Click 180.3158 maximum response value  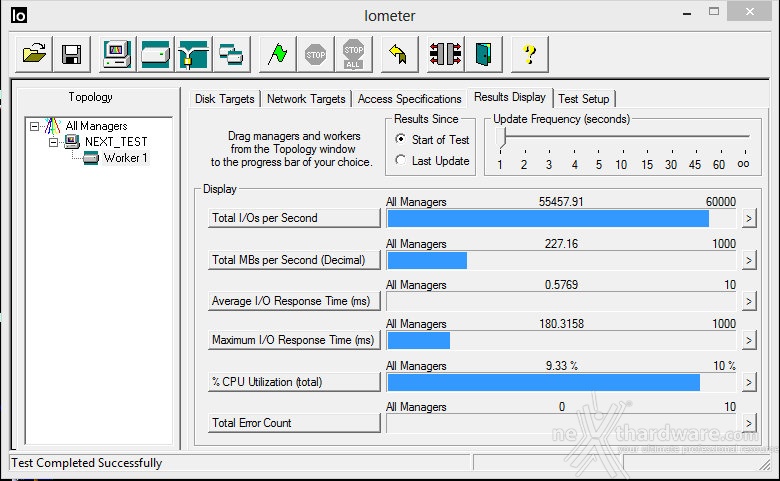click(x=561, y=324)
